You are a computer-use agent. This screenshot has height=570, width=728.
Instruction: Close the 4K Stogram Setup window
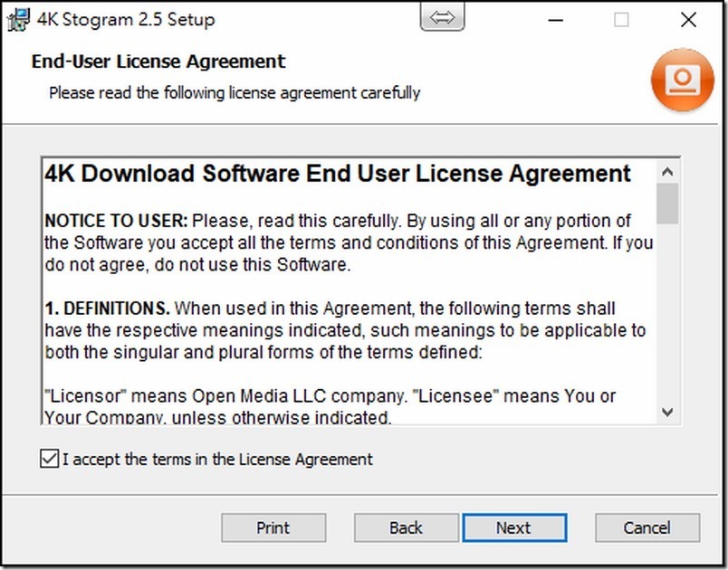(x=688, y=19)
